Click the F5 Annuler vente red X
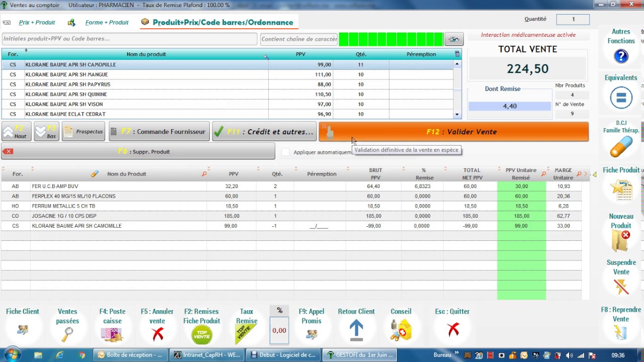The width and height of the screenshot is (644, 362). (157, 333)
